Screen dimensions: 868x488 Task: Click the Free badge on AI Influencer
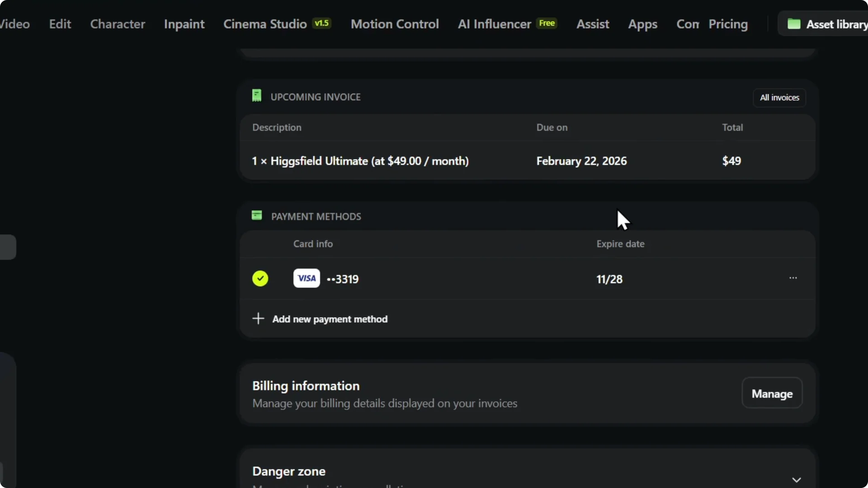click(x=546, y=23)
